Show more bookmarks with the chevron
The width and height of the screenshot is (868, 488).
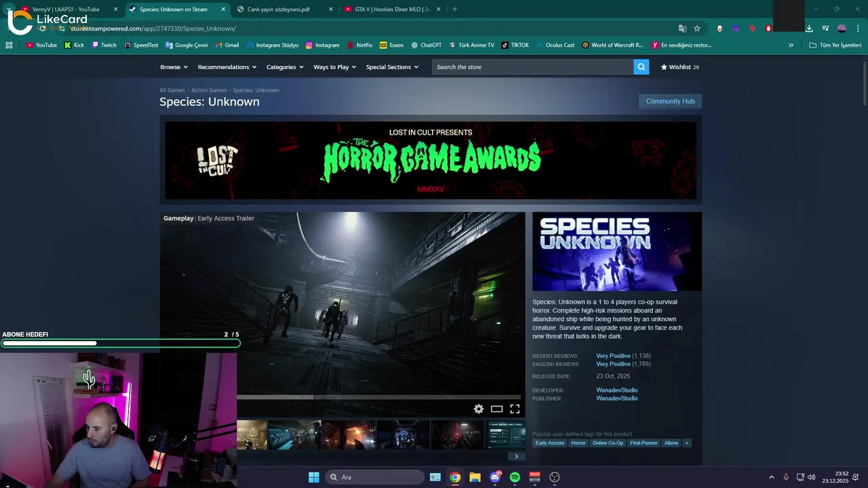[x=791, y=45]
